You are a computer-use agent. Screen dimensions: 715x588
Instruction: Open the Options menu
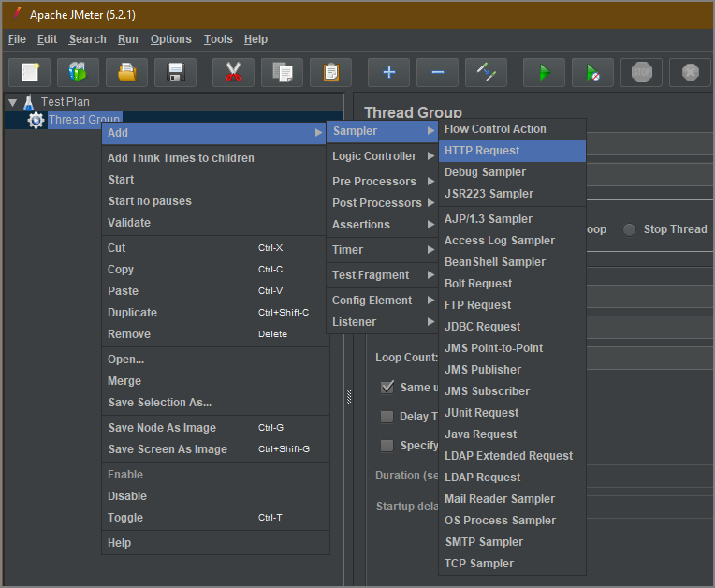[171, 39]
